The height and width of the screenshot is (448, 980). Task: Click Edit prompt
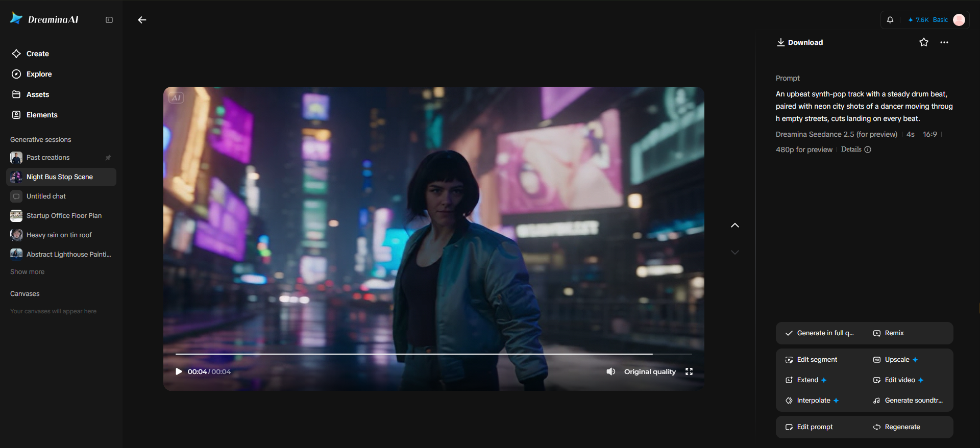[x=809, y=427]
